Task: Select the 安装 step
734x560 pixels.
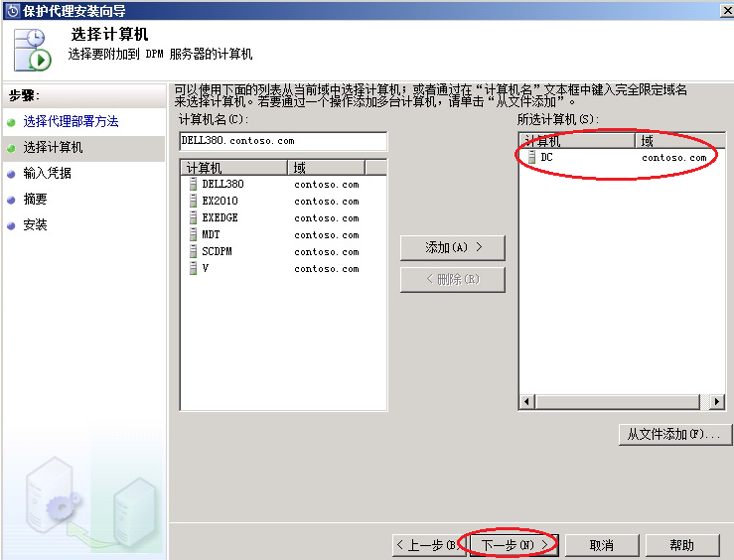Action: click(35, 224)
